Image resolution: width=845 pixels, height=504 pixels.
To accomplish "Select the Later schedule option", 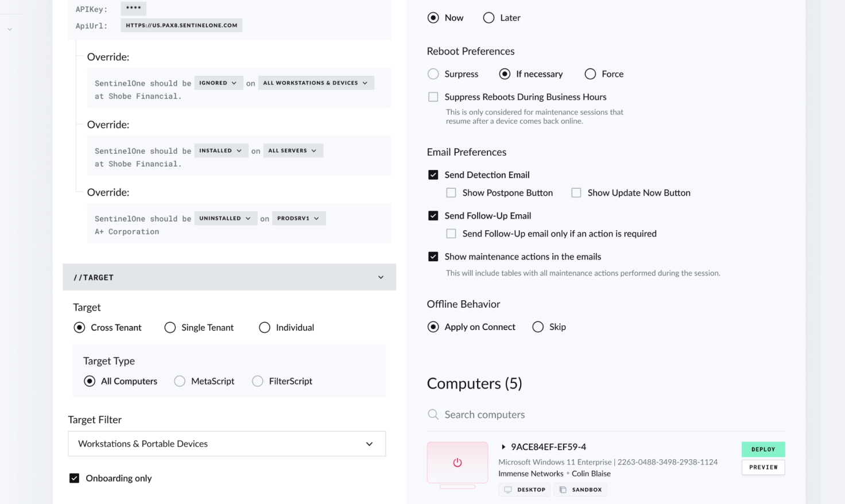I will tap(489, 18).
